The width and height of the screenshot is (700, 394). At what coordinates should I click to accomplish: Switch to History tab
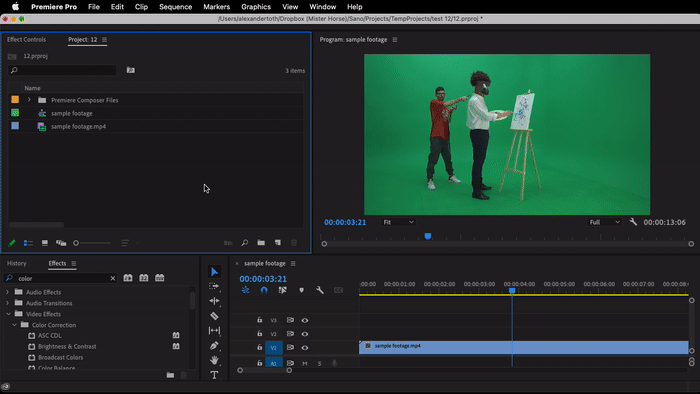pos(17,264)
